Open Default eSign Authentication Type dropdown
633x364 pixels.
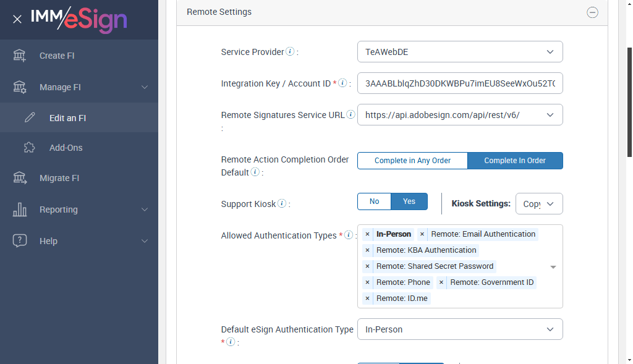(460, 329)
